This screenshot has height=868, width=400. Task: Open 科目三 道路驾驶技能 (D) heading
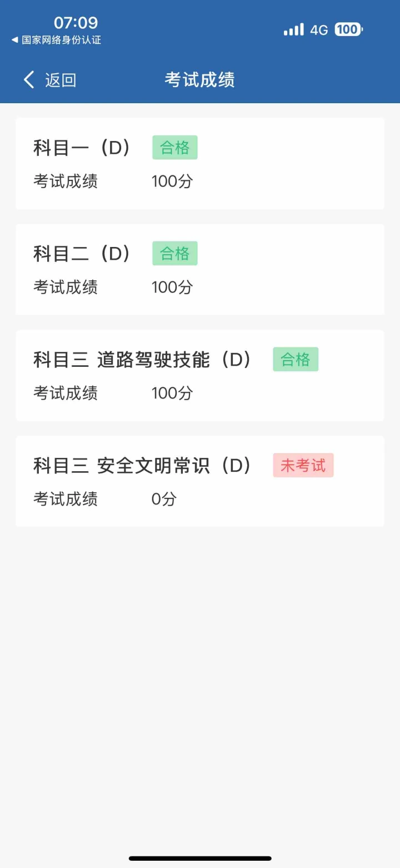click(x=143, y=360)
